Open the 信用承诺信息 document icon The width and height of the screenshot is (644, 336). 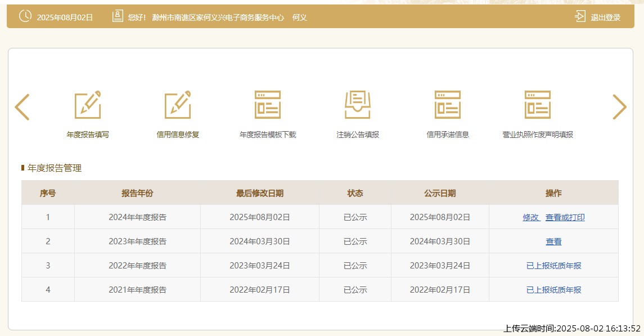(x=448, y=105)
